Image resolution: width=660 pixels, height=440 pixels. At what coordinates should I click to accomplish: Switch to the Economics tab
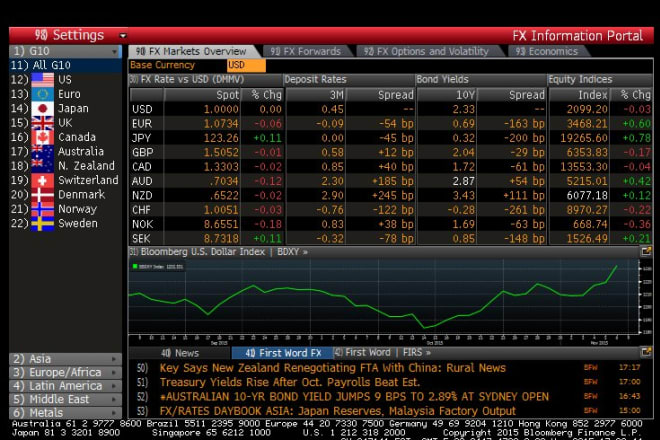(547, 51)
